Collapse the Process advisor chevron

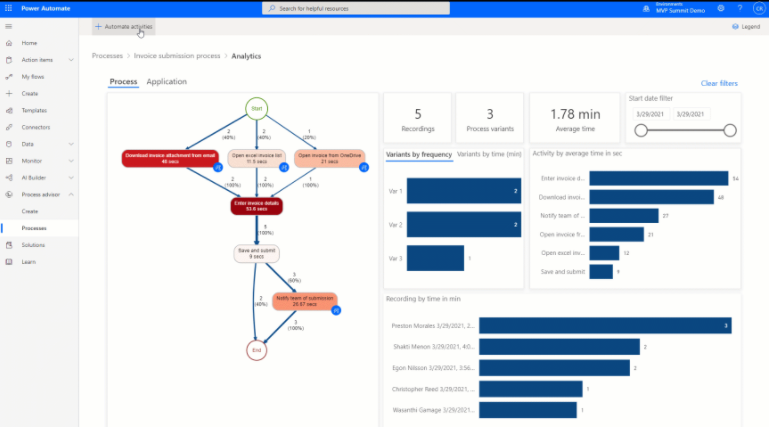point(71,194)
